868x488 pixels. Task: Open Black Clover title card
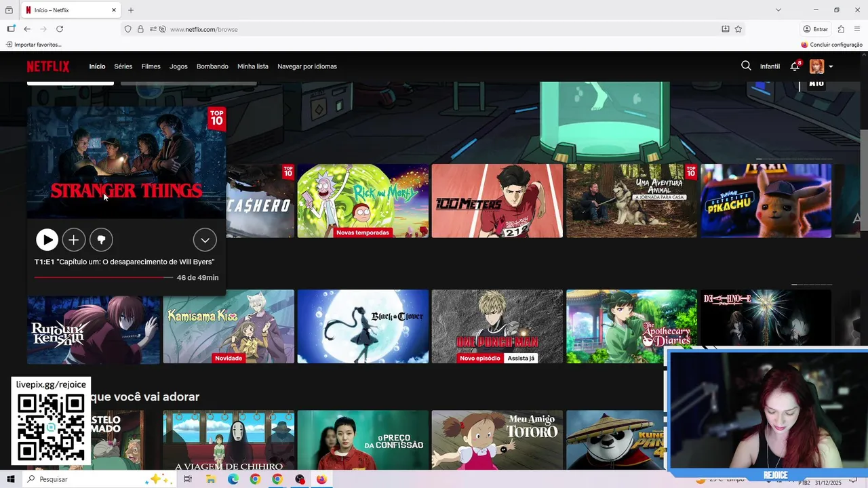363,327
